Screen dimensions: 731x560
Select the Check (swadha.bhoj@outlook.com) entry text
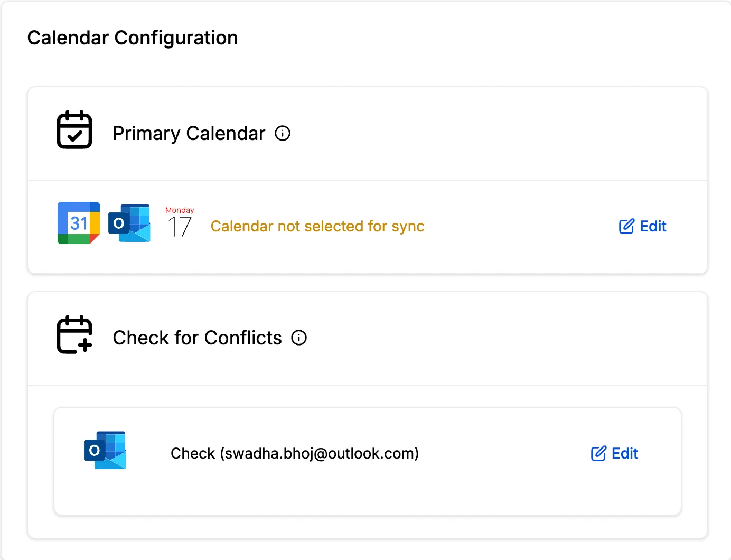click(x=295, y=453)
